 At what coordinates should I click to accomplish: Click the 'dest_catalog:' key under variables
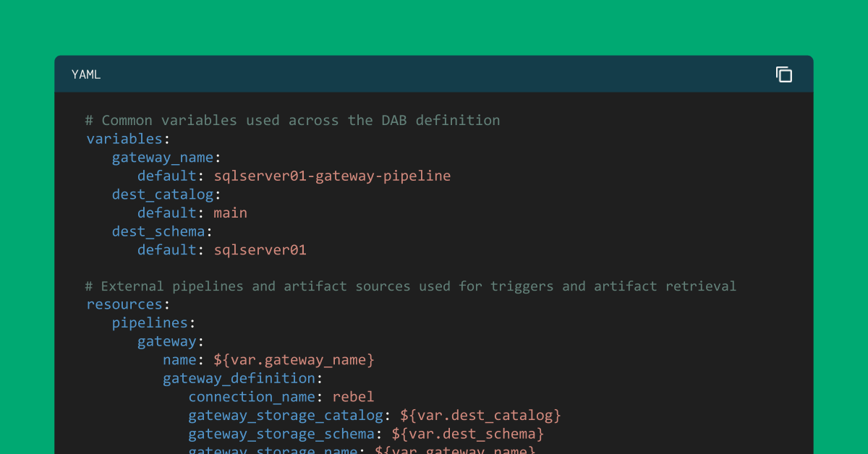[x=166, y=194]
